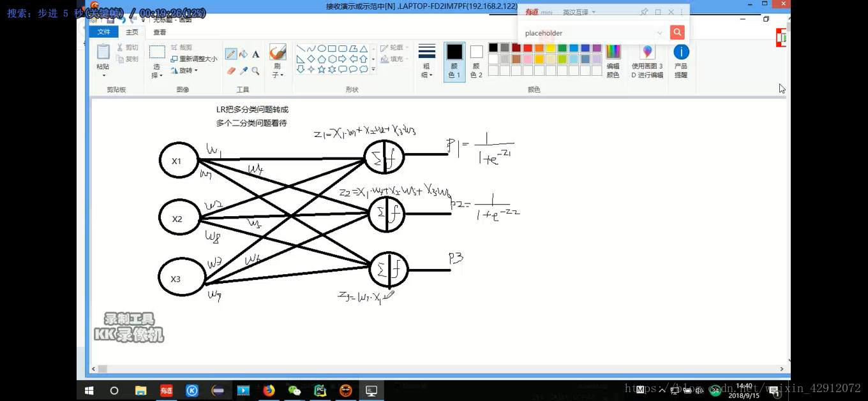The width and height of the screenshot is (868, 401).
Task: Choose the line shape
Action: point(301,48)
